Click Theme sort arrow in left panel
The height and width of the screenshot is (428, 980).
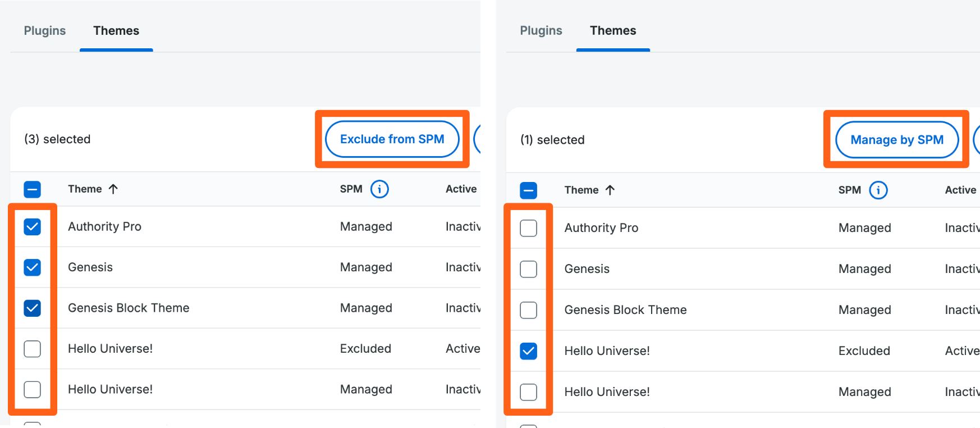(113, 189)
